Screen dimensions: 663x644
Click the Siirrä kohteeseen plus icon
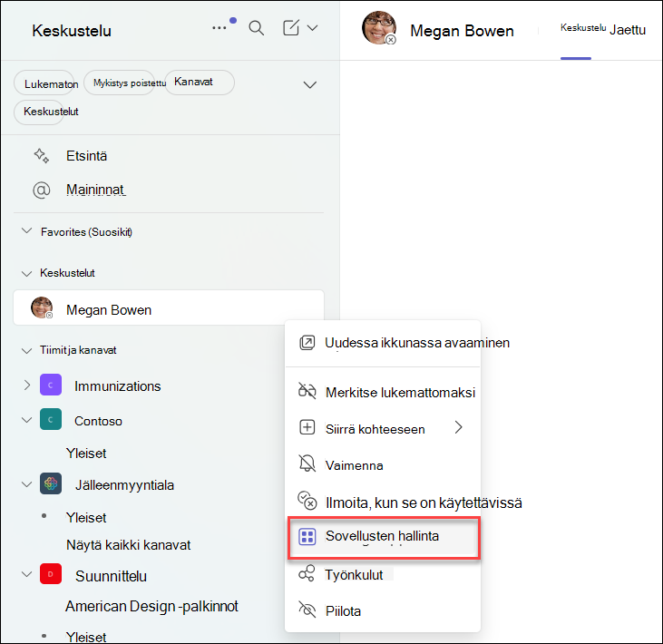click(x=307, y=427)
